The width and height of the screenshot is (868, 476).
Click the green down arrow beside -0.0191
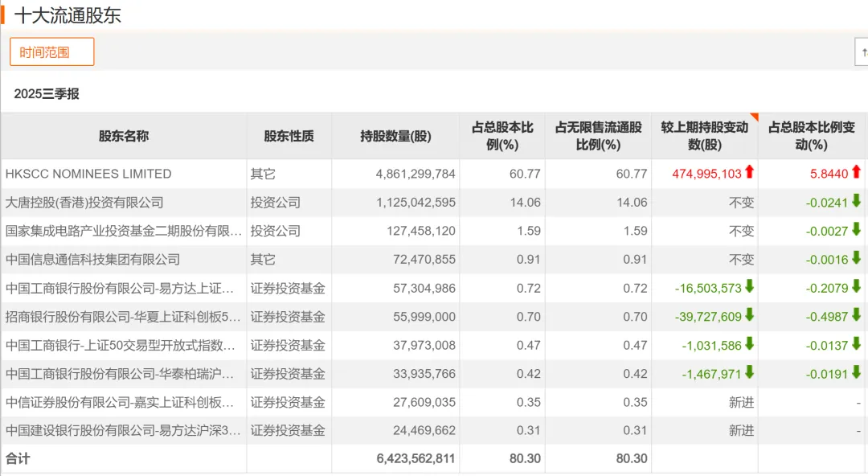857,371
